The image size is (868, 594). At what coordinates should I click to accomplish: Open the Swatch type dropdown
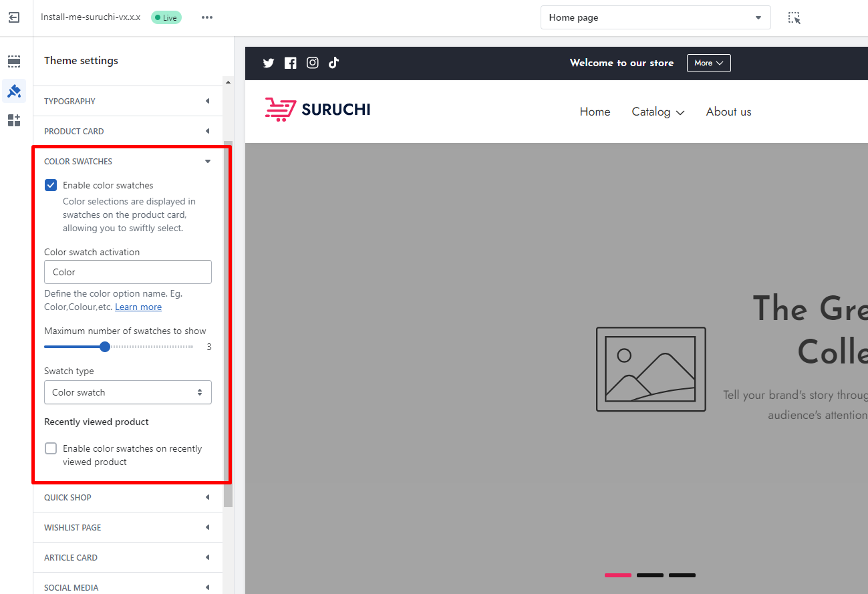[x=128, y=392]
